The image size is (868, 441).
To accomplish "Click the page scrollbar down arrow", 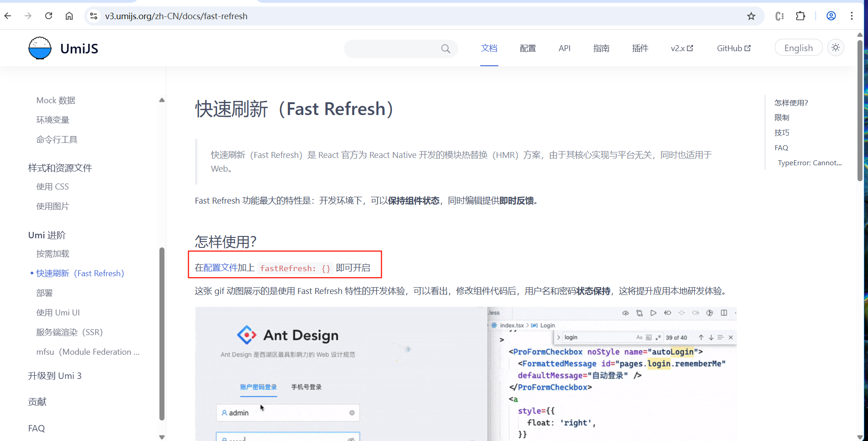I will tap(860, 437).
